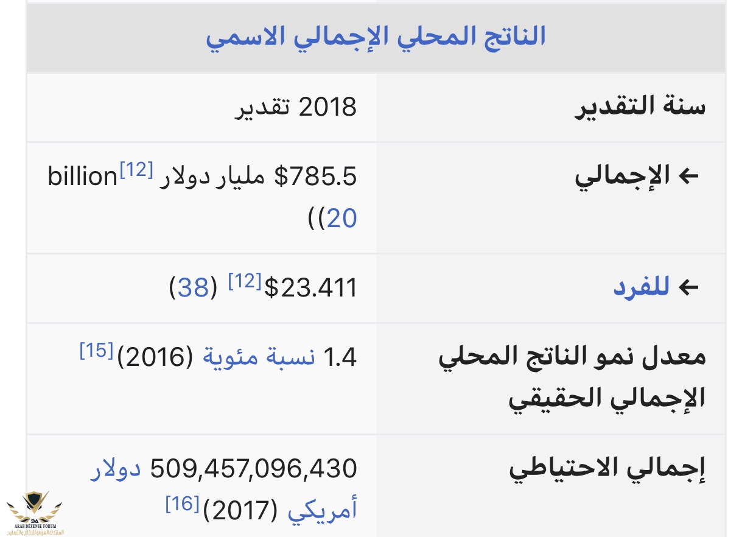The height and width of the screenshot is (537, 756).
Task: Open the للفرد link
Action: (x=642, y=288)
